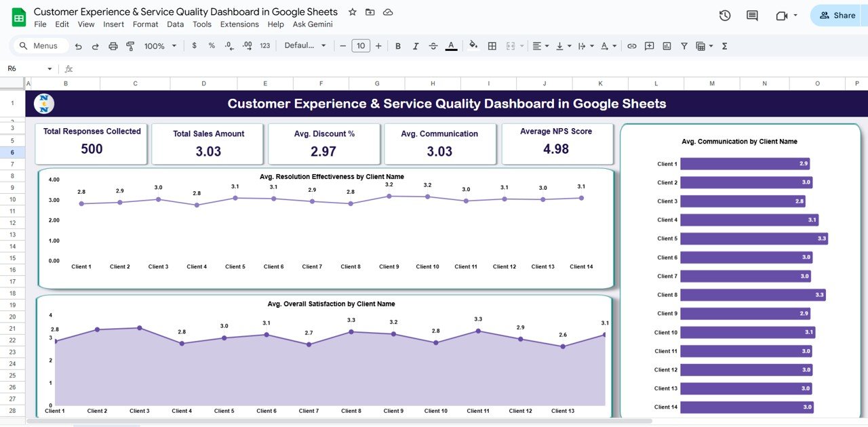Star this spreadsheet
This screenshot has height=427, width=868.
[x=352, y=12]
